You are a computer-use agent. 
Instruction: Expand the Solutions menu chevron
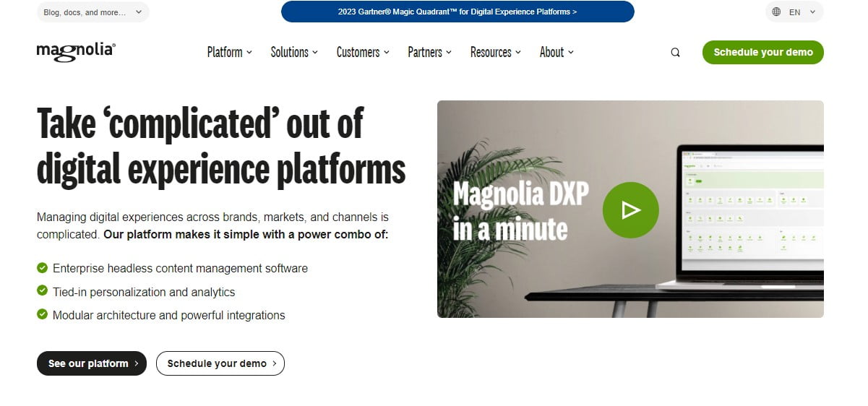click(x=315, y=52)
